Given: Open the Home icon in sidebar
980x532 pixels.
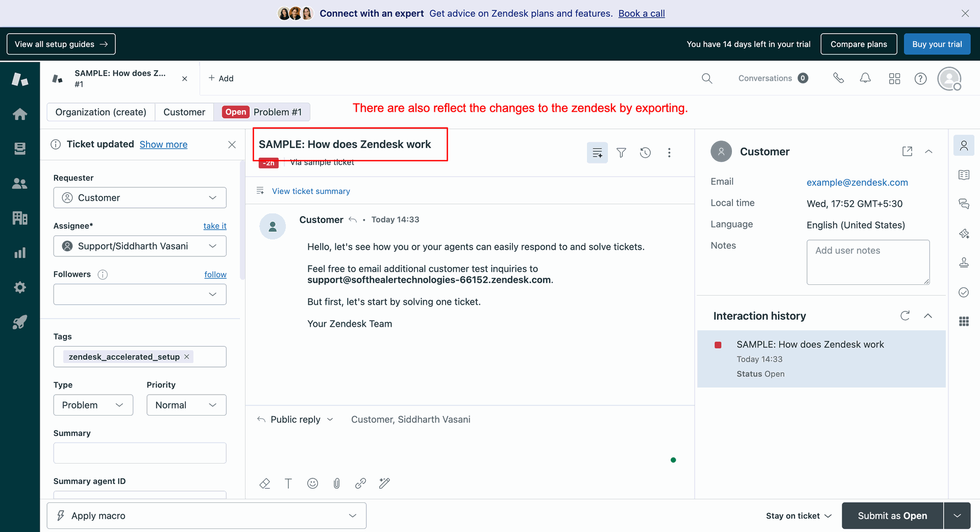Looking at the screenshot, I should click(20, 114).
